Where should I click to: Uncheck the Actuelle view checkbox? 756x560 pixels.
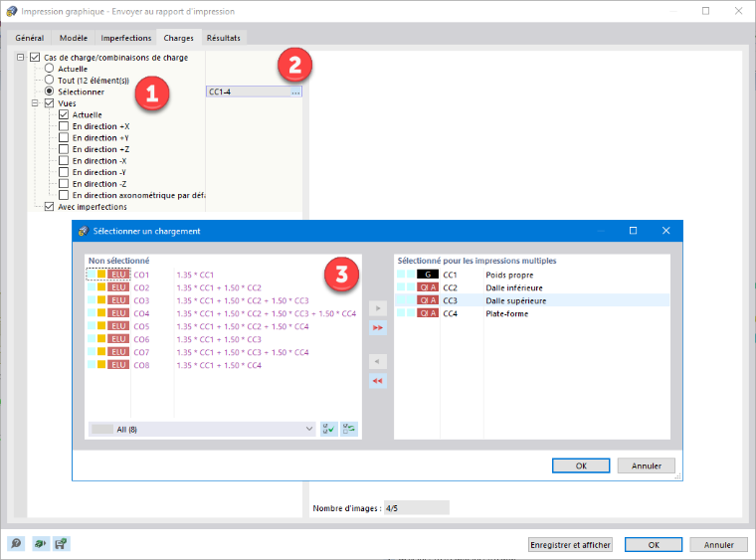tap(64, 114)
